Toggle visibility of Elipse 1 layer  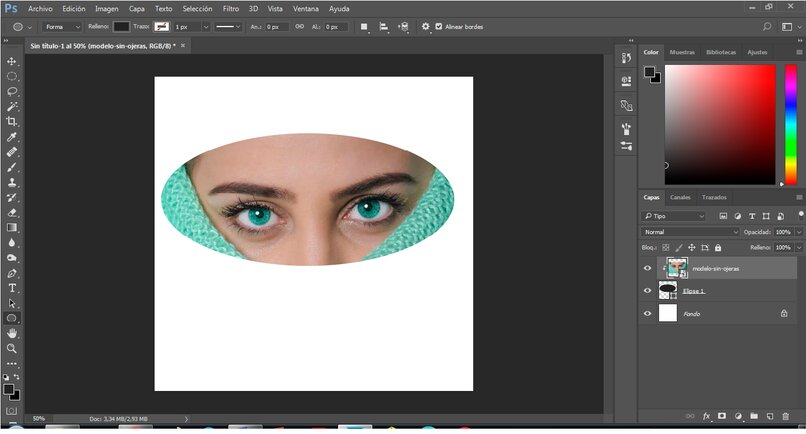(x=647, y=291)
